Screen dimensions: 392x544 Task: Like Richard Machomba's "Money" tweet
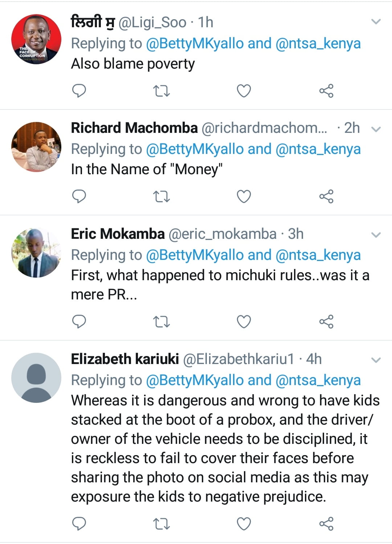pyautogui.click(x=244, y=196)
